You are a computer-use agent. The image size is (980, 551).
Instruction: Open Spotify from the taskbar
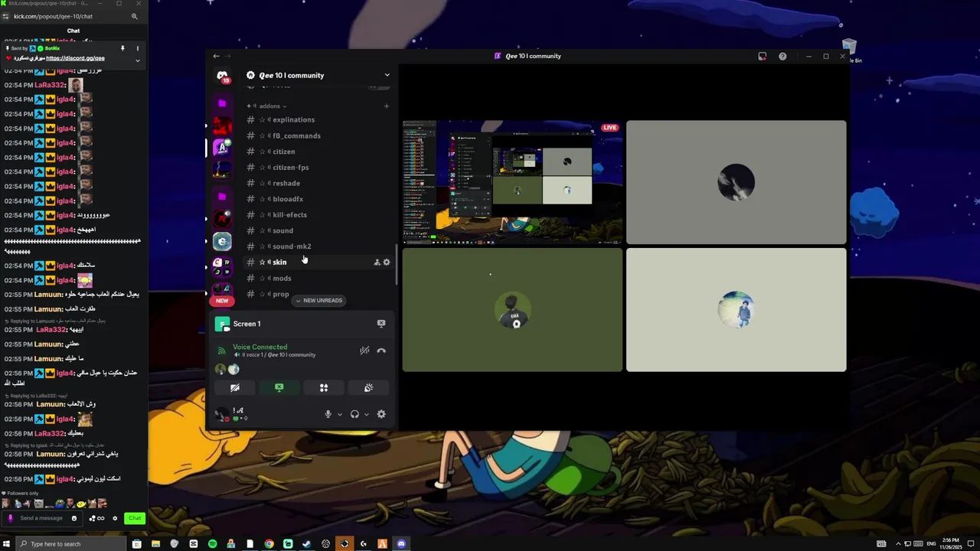(212, 544)
